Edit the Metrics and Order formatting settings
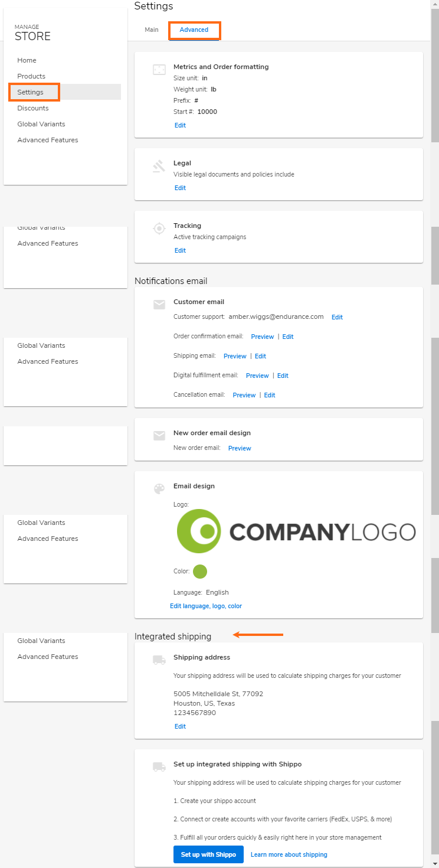Screen dimensions: 439x868 coord(180,125)
